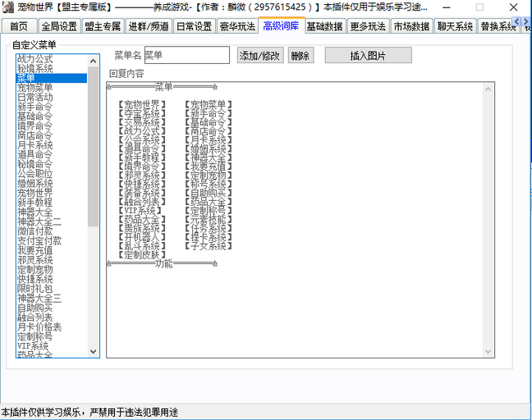
Task: Select 宠物菜单 in the custom menu list
Action: click(35, 88)
